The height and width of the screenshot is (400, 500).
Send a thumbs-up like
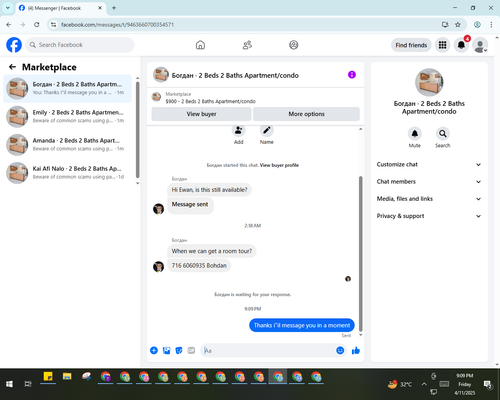(356, 350)
